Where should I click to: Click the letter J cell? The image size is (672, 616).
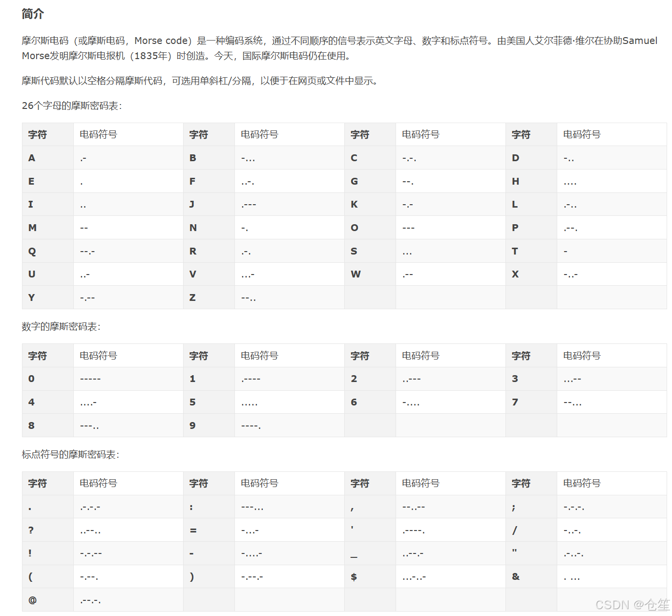pos(209,204)
